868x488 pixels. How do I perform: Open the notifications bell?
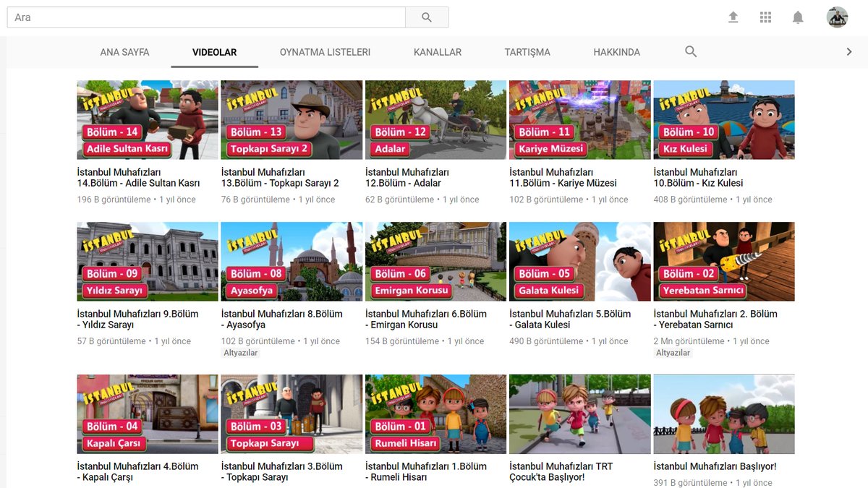point(798,17)
